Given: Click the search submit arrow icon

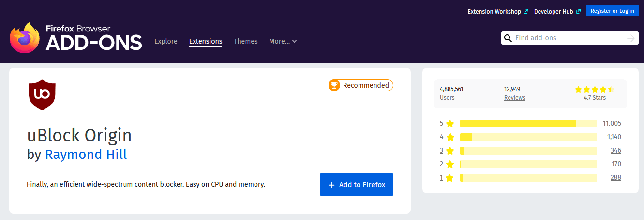Looking at the screenshot, I should point(630,38).
